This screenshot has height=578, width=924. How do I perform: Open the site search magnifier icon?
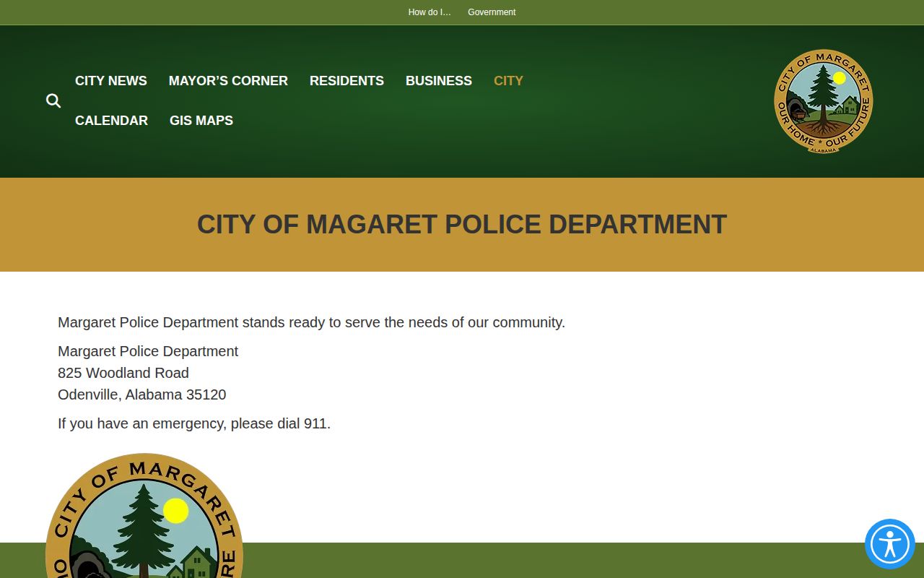53,101
